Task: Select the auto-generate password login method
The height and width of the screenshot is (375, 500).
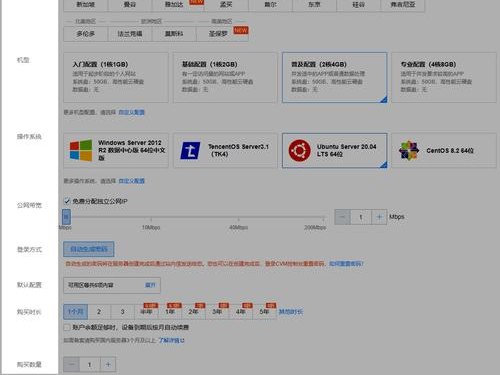Action: point(89,249)
